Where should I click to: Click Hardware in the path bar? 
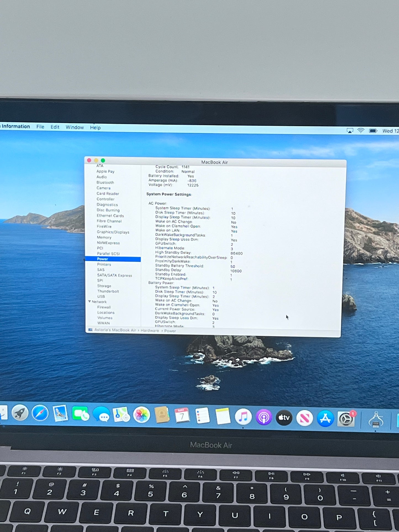pos(150,330)
